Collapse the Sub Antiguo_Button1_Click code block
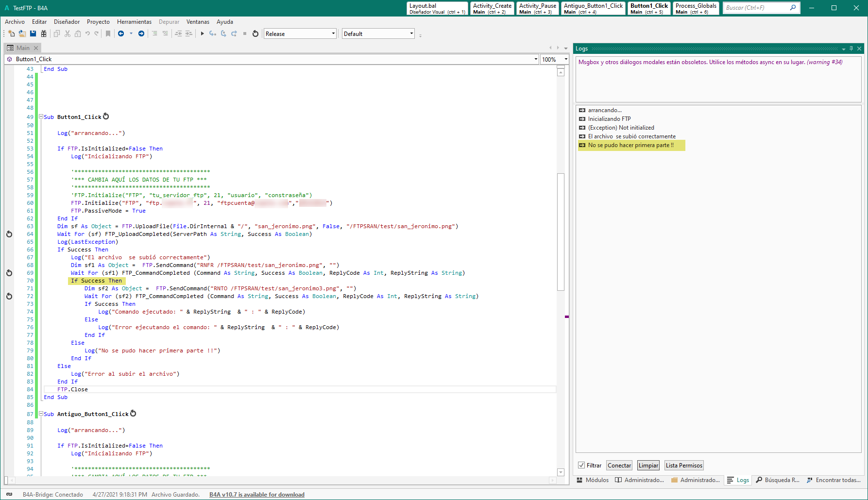The width and height of the screenshot is (868, 500). click(41, 414)
